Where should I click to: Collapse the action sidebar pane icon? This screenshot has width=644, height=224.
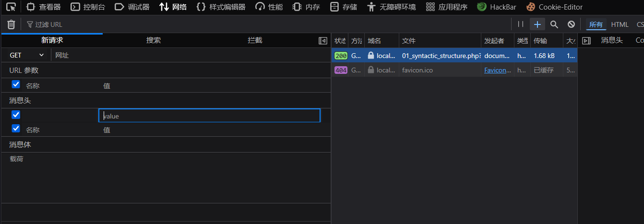pyautogui.click(x=323, y=41)
